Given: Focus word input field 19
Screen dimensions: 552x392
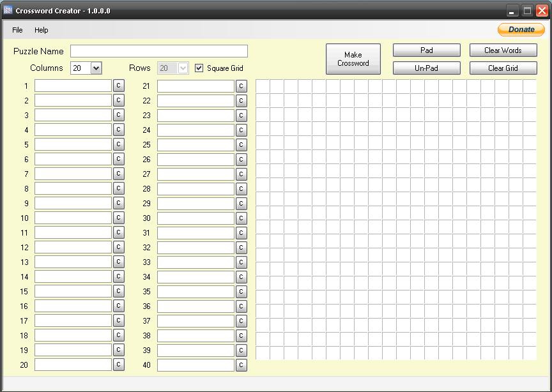Looking at the screenshot, I should click(73, 350).
